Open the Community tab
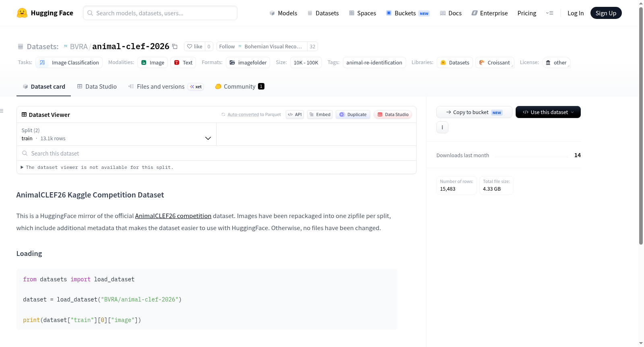Viewport: 644px width, 347px height. click(x=240, y=86)
